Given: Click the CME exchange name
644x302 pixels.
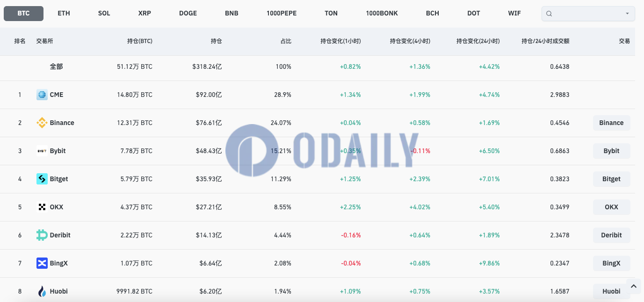Looking at the screenshot, I should point(57,95).
